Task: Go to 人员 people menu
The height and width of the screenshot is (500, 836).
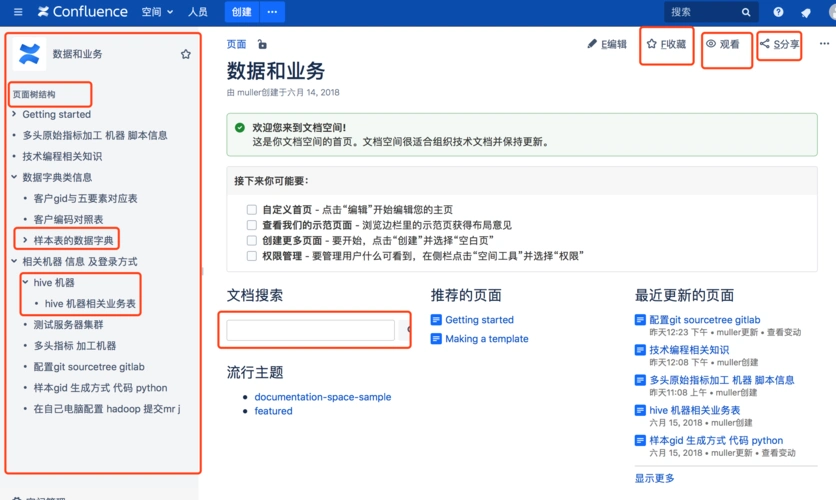Action: tap(197, 12)
